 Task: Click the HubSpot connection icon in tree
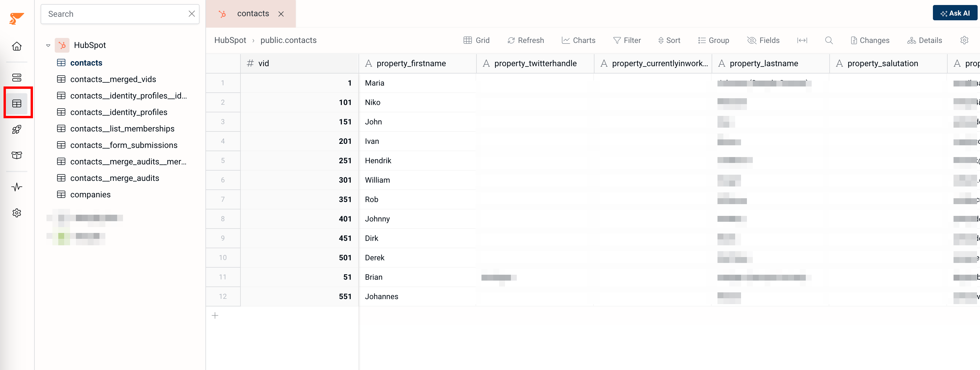(62, 45)
